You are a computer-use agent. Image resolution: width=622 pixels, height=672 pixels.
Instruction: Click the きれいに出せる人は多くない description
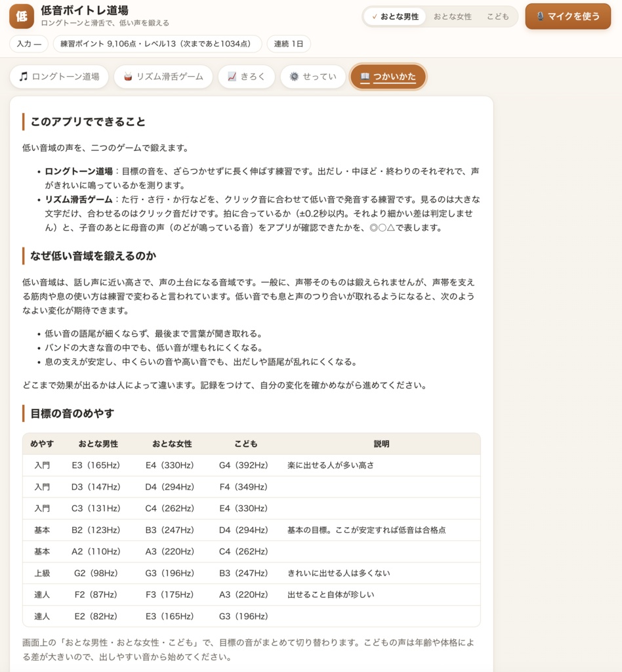339,573
